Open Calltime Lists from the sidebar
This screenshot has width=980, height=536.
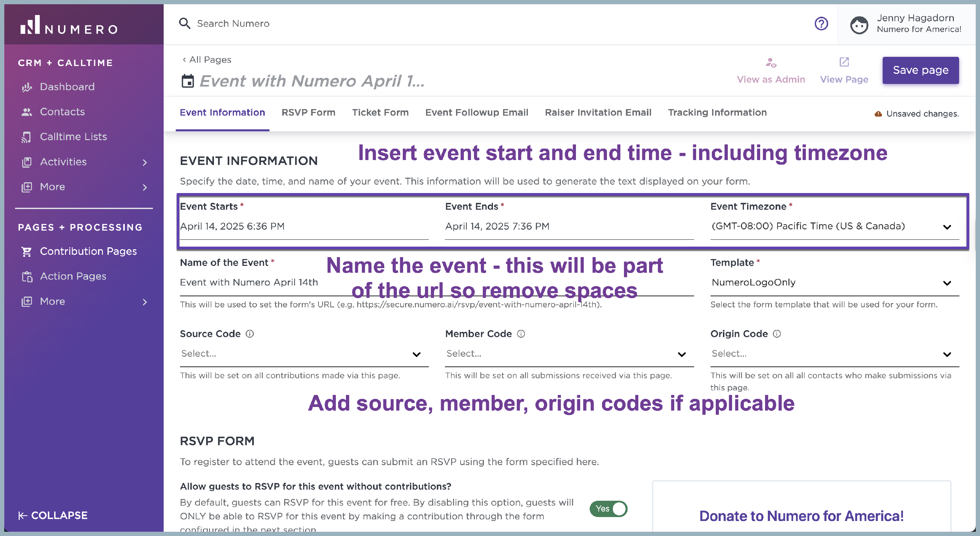click(x=73, y=137)
